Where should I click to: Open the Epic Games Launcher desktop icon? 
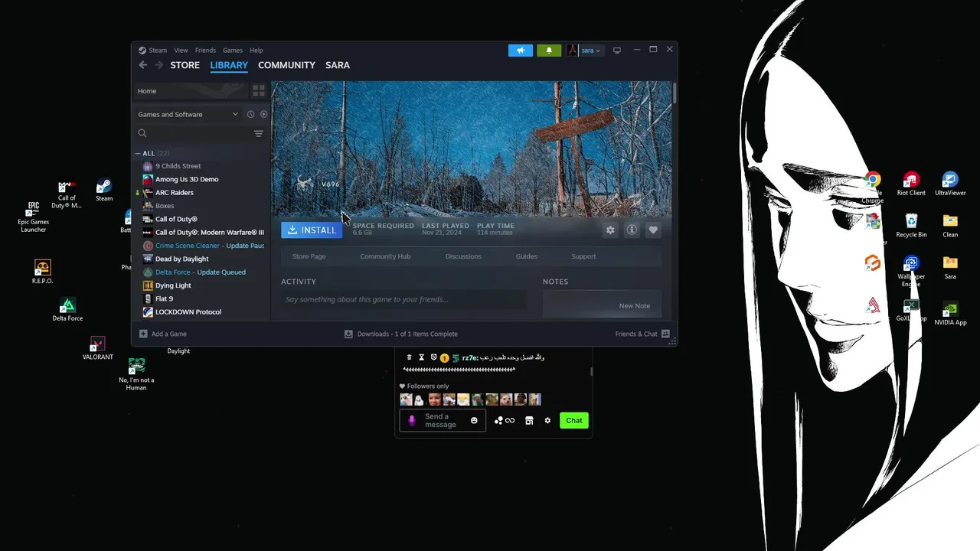coord(33,217)
